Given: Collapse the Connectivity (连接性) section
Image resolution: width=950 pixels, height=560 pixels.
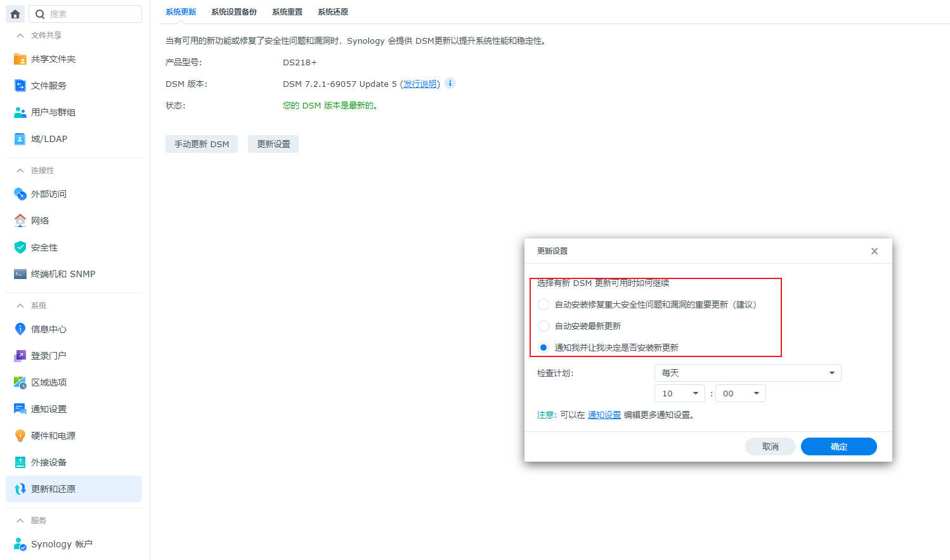Looking at the screenshot, I should click(20, 171).
